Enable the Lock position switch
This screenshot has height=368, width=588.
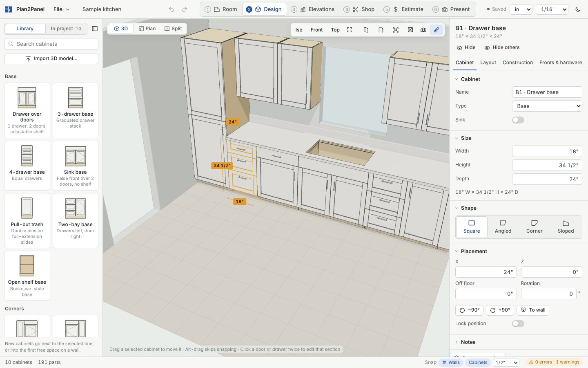pos(518,323)
